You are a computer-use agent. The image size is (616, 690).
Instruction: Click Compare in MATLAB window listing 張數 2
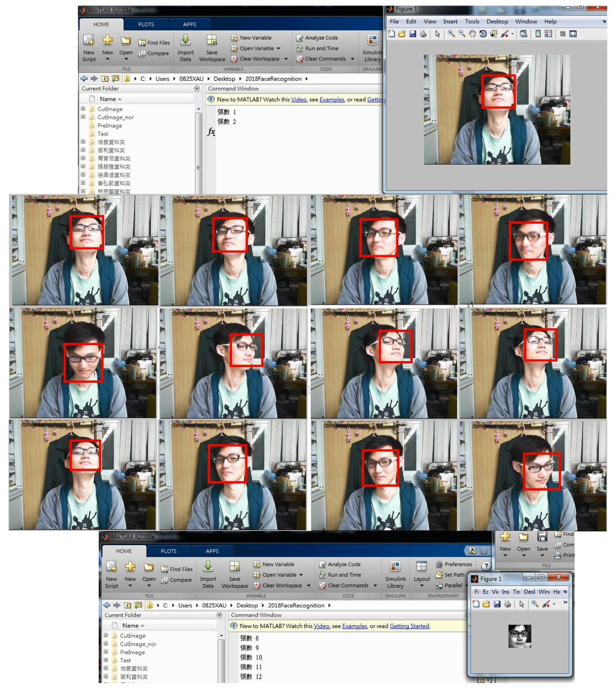pyautogui.click(x=154, y=53)
